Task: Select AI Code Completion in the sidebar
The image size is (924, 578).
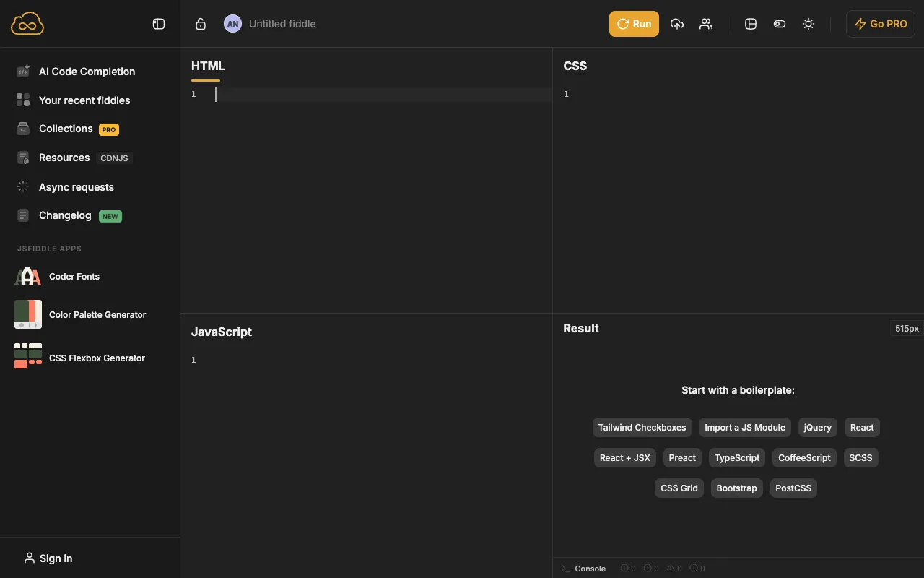Action: pos(87,72)
